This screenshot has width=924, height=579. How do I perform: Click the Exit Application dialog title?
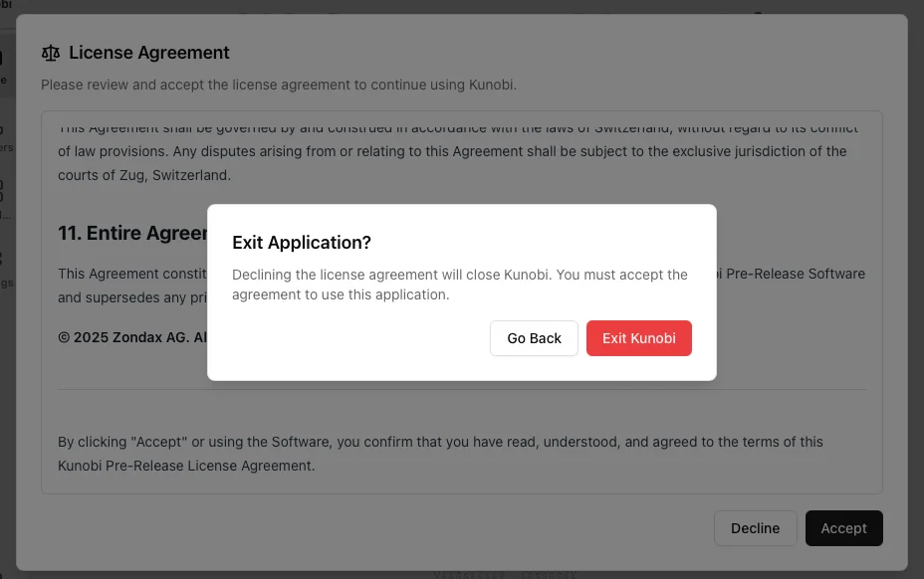click(302, 242)
